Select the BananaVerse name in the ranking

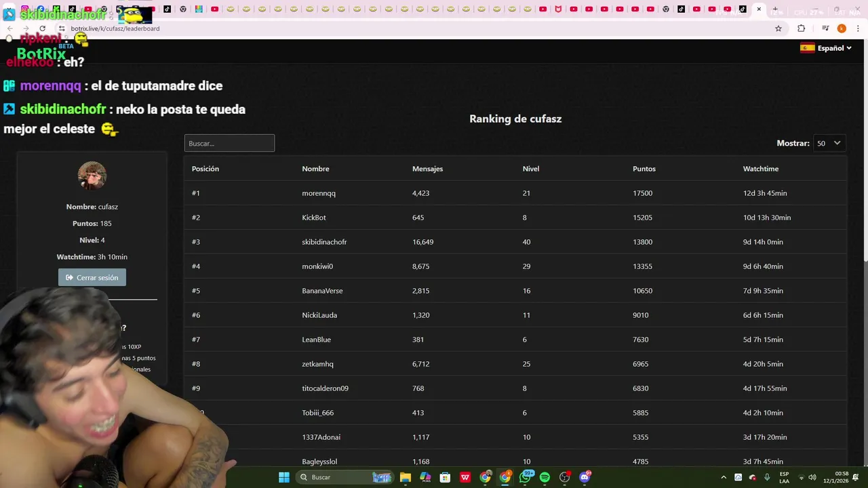(x=322, y=291)
